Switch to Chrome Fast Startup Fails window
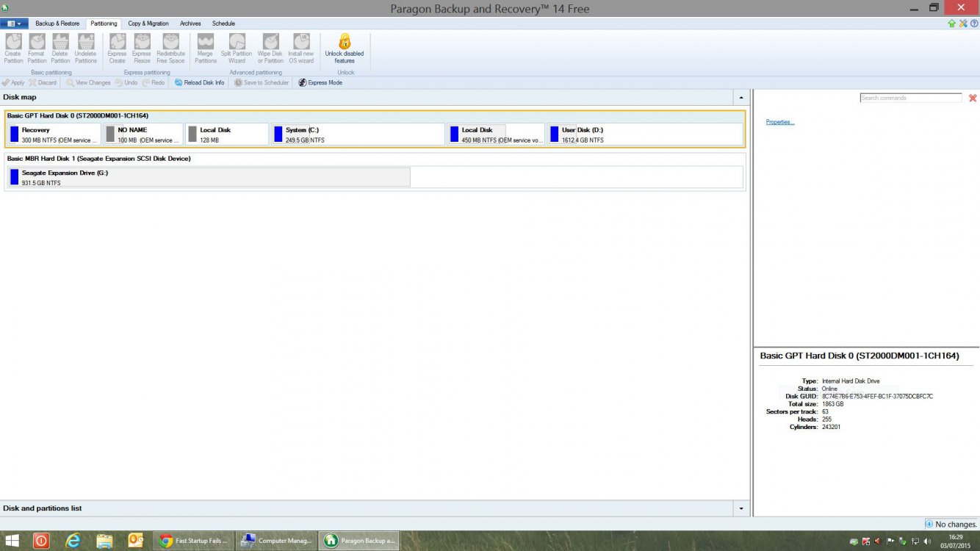This screenshot has width=980, height=551. coord(194,541)
